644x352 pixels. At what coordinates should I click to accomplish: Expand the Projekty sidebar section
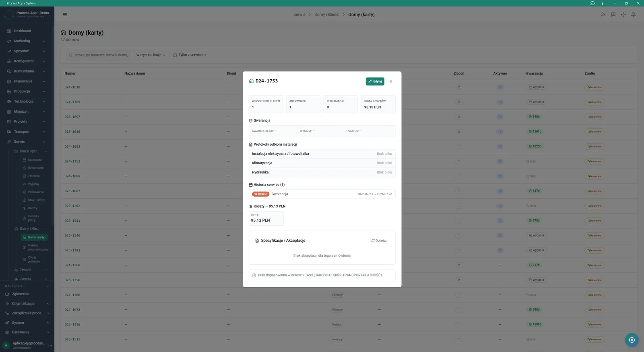27,121
